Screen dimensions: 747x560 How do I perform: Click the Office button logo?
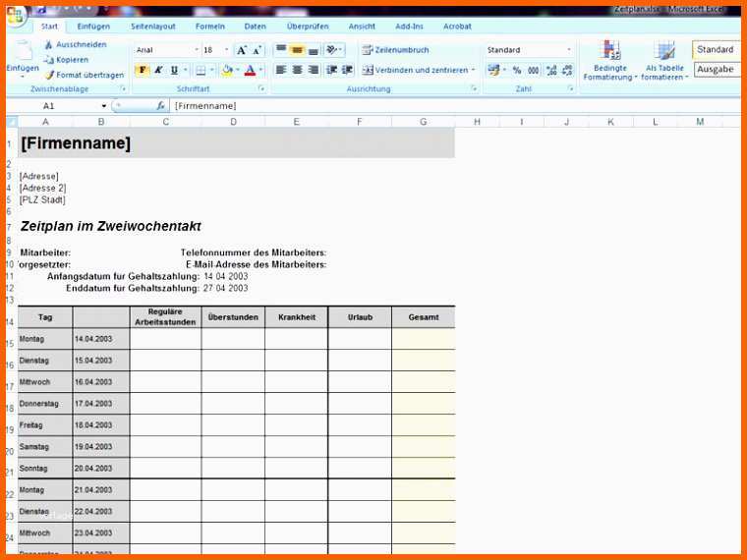pyautogui.click(x=15, y=16)
